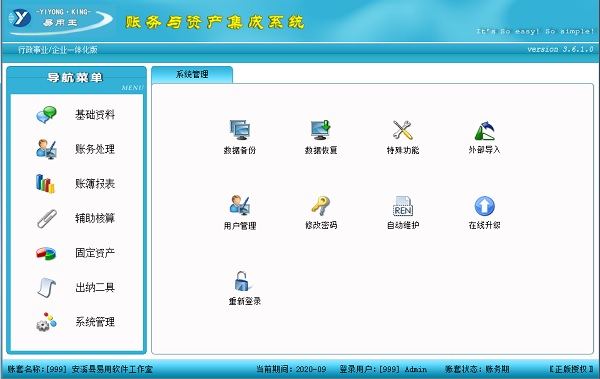Click the 出纳工具 paper scroll icon
Screen dimensions: 600x379
click(x=47, y=288)
